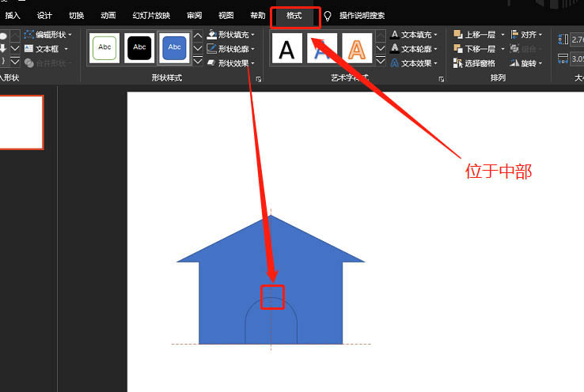Open the 艺术字样式 dialog launcher
Screen dimensions: 584x392
coord(442,79)
